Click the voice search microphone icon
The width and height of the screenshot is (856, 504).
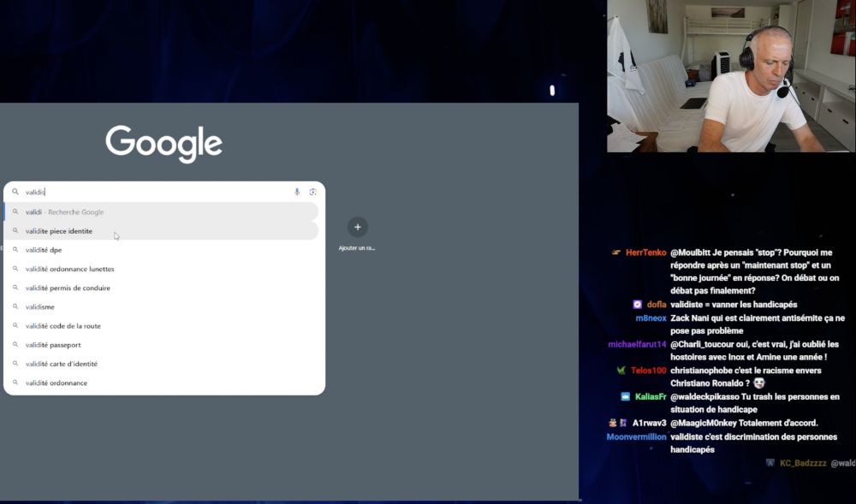pos(297,192)
